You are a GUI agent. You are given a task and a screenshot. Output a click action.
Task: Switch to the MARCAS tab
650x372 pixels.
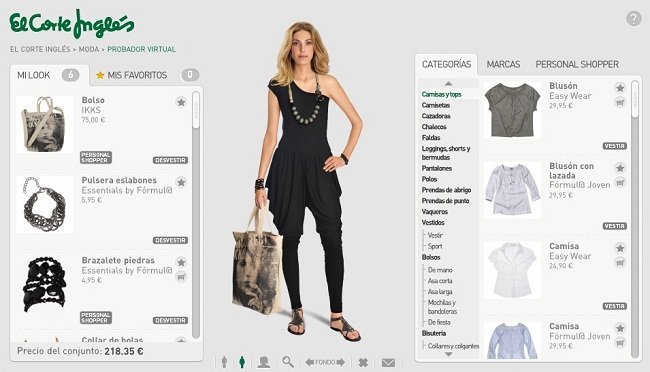pos(503,64)
